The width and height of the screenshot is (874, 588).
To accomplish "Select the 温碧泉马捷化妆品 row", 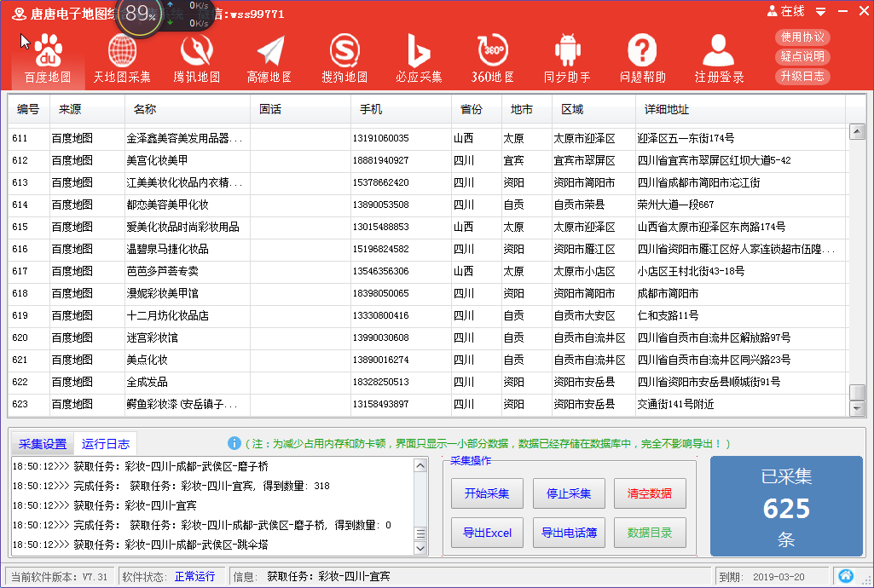I will coord(428,249).
